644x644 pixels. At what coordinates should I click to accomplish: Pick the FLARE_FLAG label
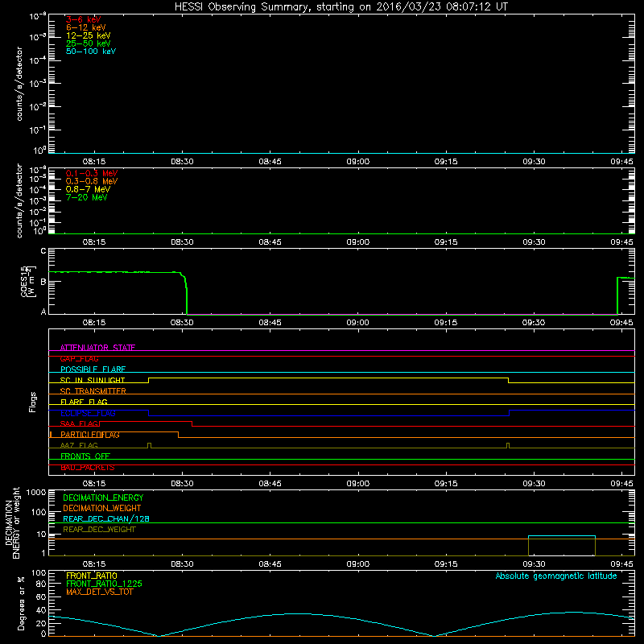(x=84, y=402)
